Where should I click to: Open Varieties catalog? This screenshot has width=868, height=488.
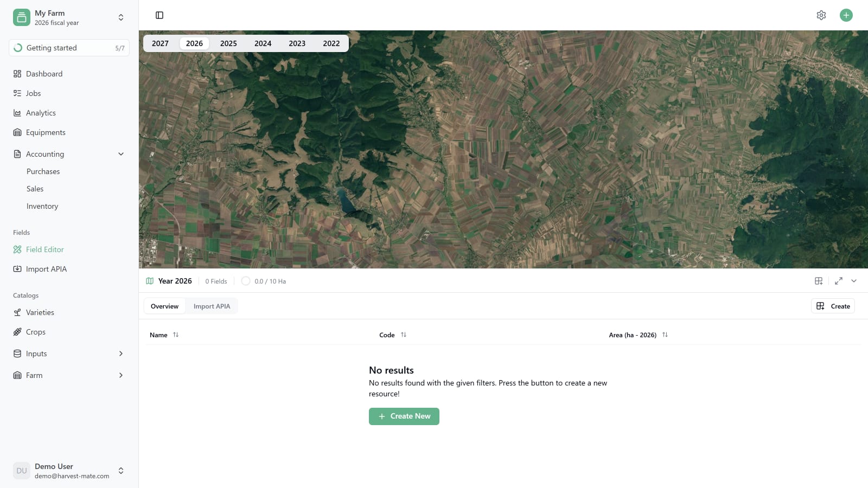[x=69, y=312]
